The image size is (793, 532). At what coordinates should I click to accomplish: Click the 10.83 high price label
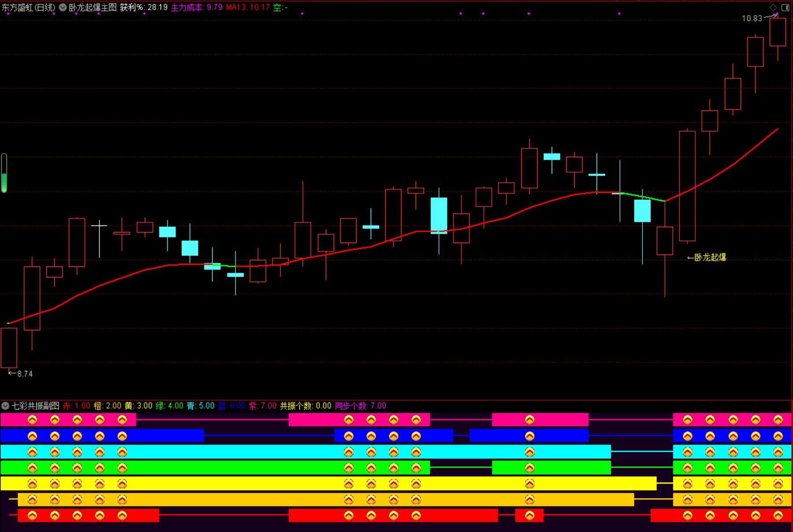(752, 18)
